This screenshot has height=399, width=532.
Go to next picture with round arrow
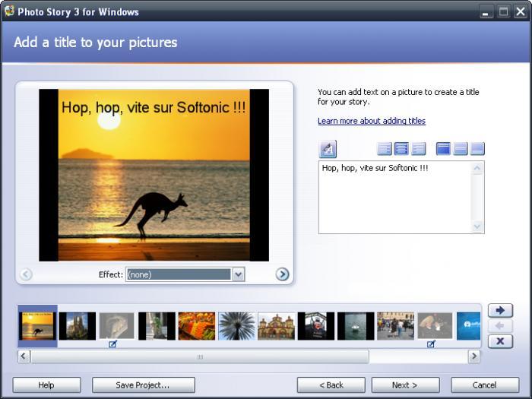[282, 274]
